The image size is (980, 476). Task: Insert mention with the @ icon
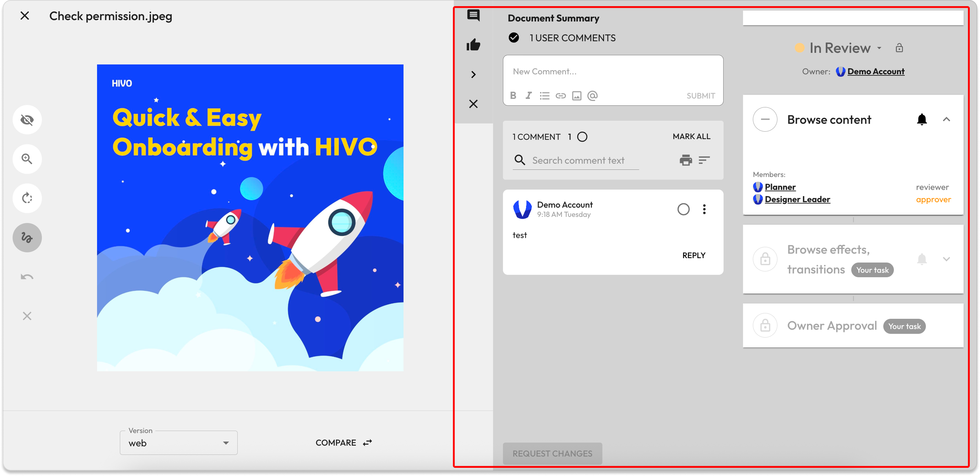coord(592,95)
